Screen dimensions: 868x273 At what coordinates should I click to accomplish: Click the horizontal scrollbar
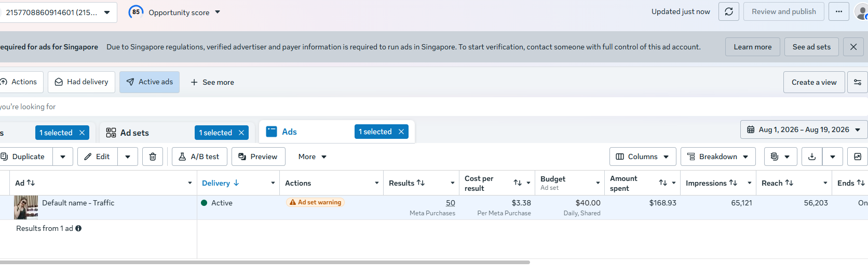click(x=265, y=262)
